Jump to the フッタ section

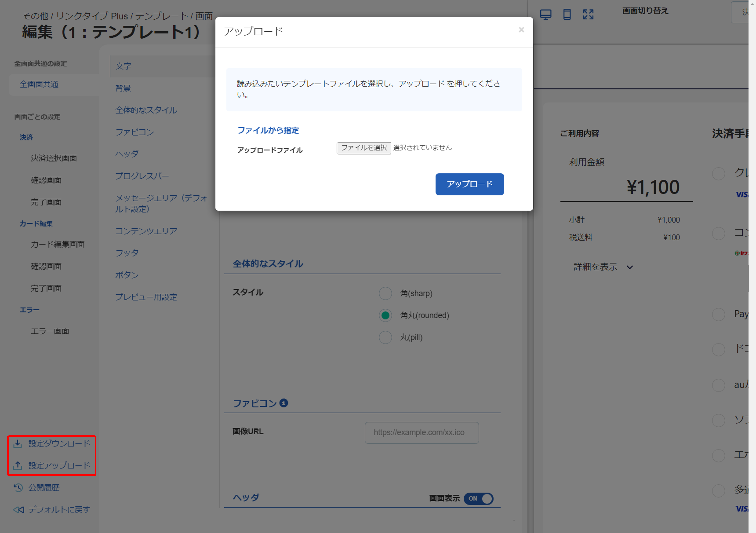pos(127,253)
